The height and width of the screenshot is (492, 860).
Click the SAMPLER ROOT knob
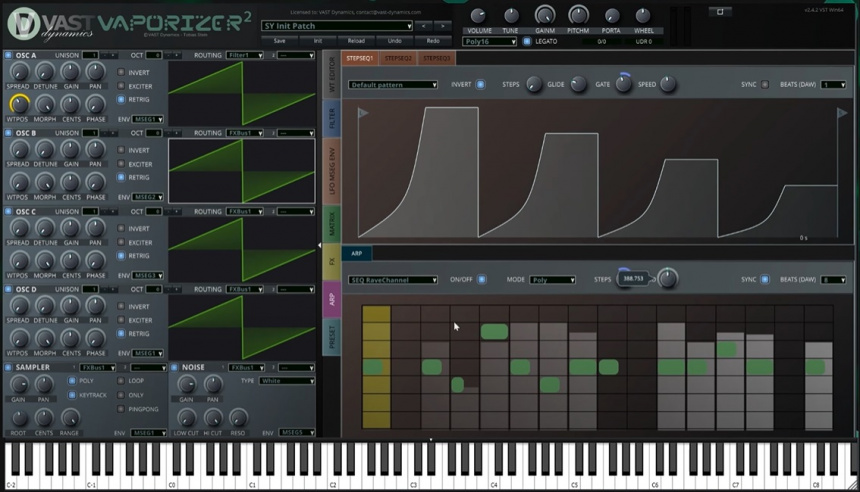pos(19,419)
